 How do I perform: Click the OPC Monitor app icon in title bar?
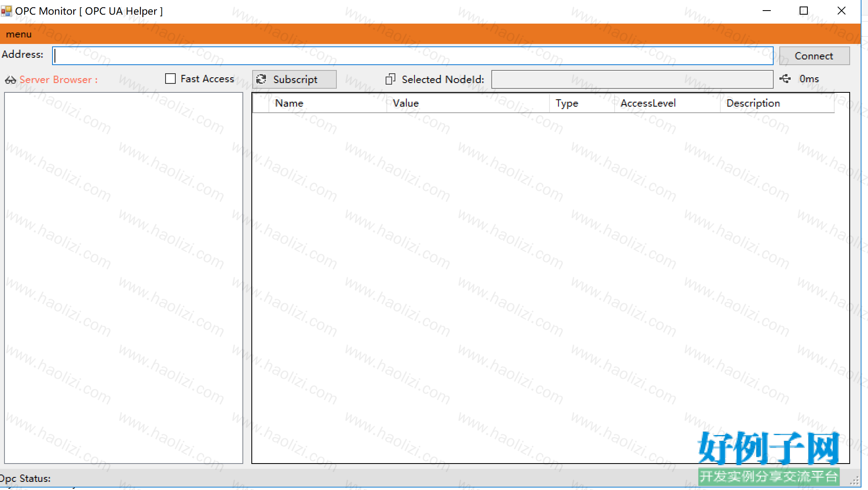click(x=6, y=11)
